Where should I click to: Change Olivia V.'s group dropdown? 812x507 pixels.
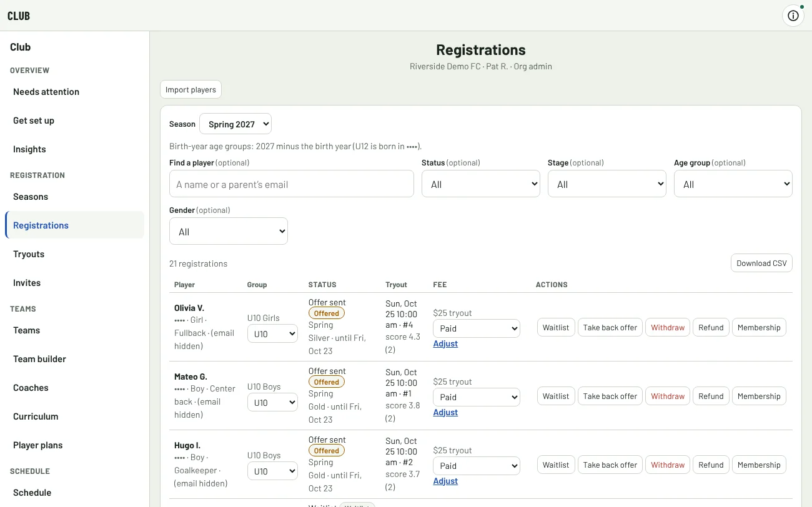tap(273, 334)
